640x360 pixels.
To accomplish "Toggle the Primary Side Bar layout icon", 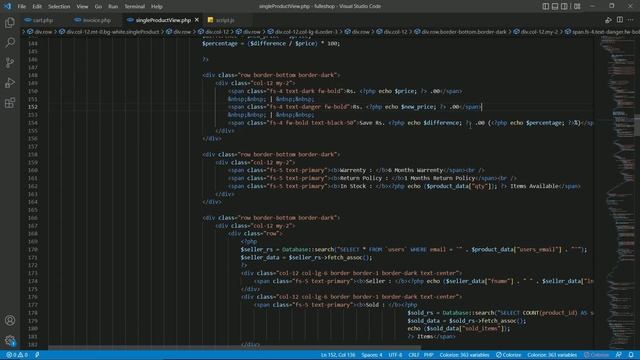I will click(x=546, y=6).
